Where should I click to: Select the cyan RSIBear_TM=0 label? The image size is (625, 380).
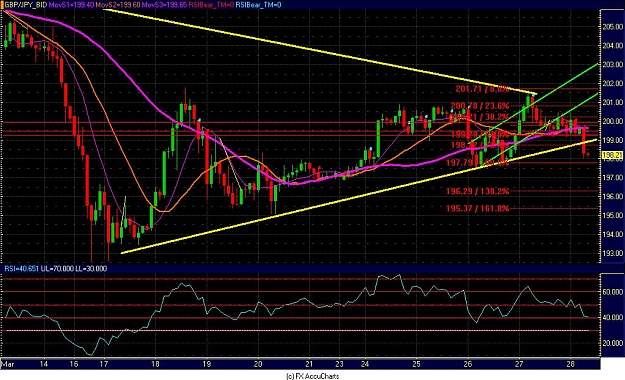click(258, 5)
